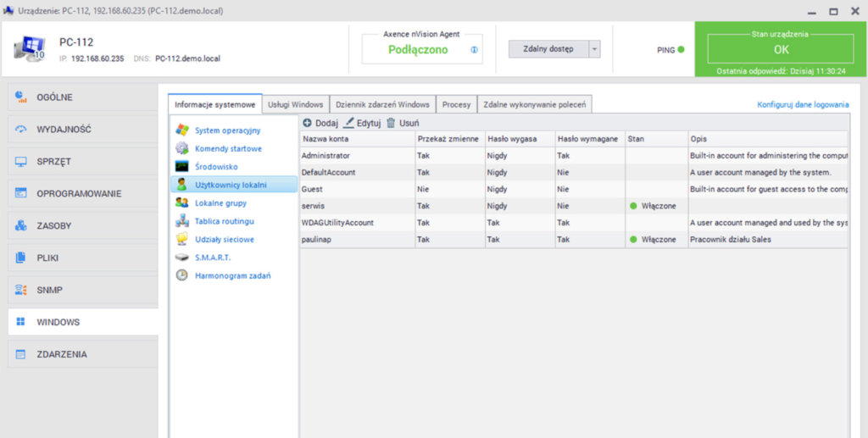Click the WINDOWS logo icon in sidebar
The width and height of the screenshot is (868, 438).
point(21,322)
